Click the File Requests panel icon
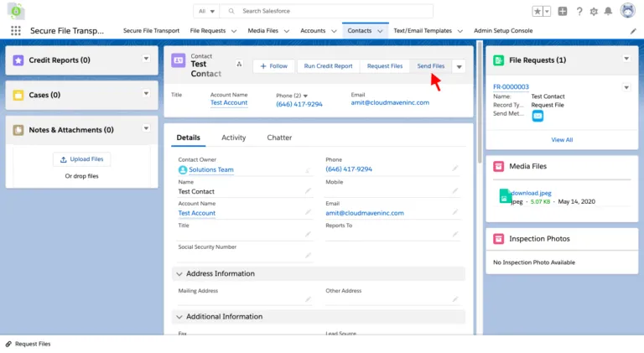 coord(499,60)
